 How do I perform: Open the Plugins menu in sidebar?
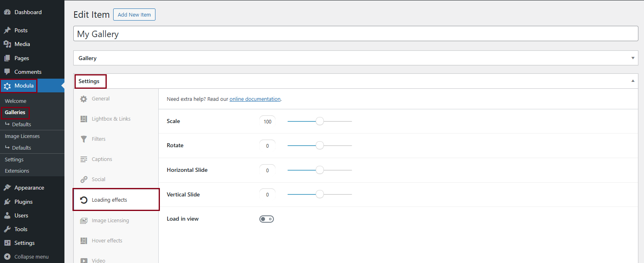coord(23,202)
